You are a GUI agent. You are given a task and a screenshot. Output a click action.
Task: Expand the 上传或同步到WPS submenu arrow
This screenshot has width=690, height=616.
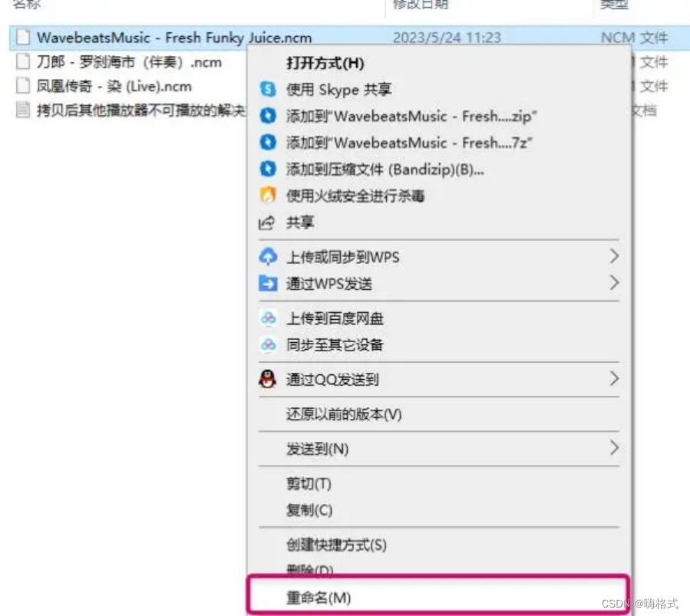[614, 256]
